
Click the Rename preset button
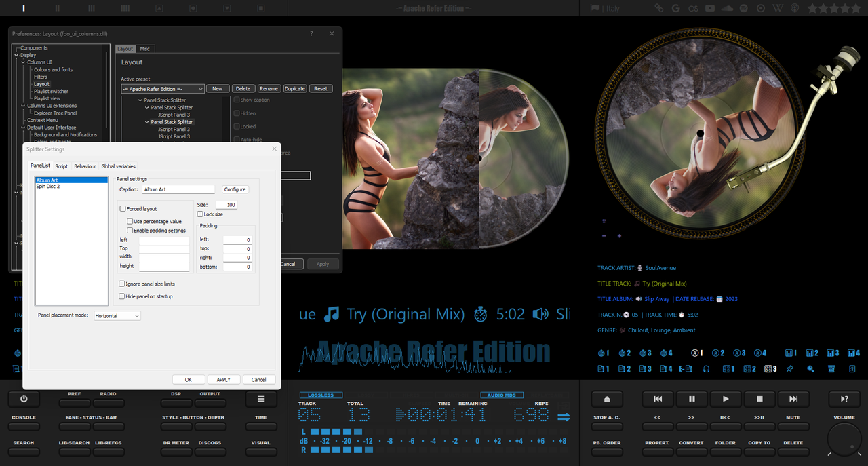click(x=269, y=89)
